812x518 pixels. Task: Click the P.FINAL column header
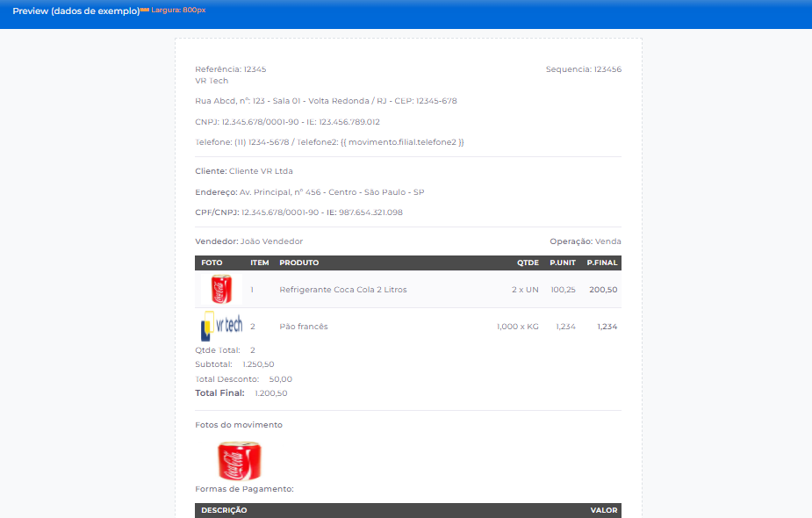click(x=601, y=263)
